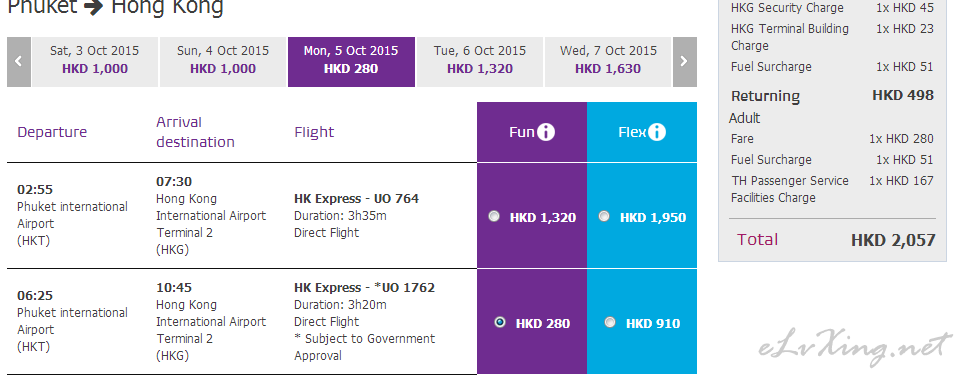Choose Sun, 4 Oct 2015 date tab
The width and height of the screenshot is (963, 380).
click(x=223, y=61)
